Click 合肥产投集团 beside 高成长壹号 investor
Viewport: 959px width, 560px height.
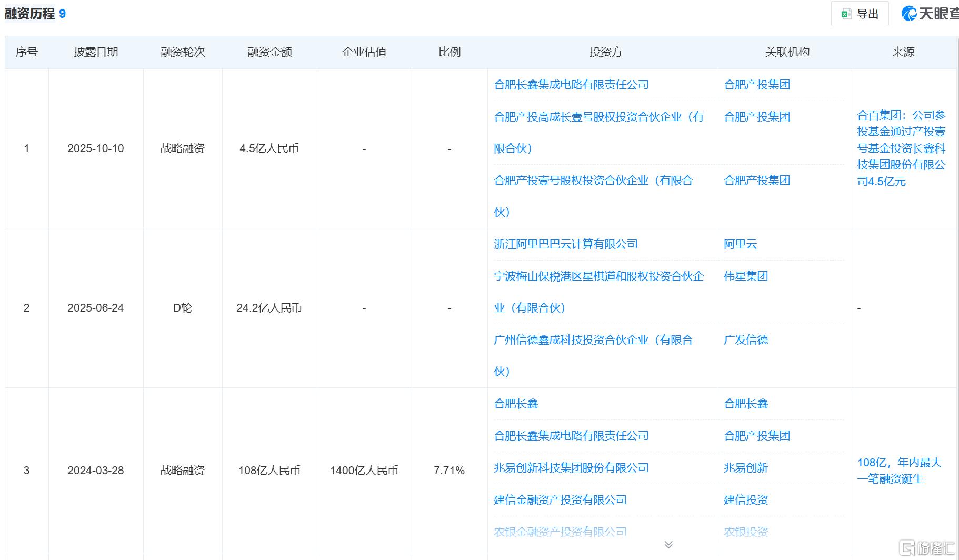click(757, 117)
